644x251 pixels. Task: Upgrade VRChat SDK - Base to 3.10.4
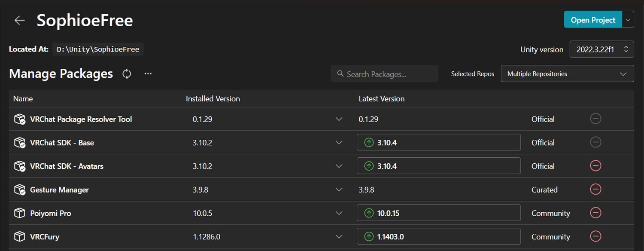(439, 142)
